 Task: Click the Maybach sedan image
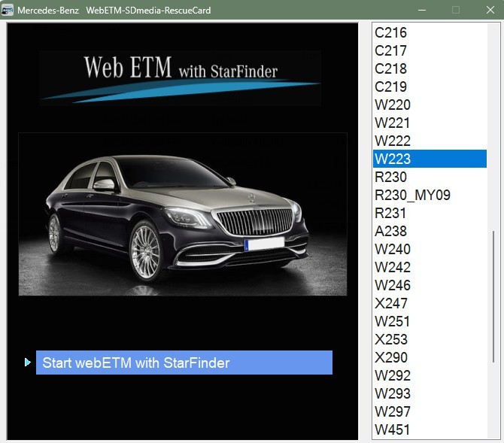tap(183, 214)
